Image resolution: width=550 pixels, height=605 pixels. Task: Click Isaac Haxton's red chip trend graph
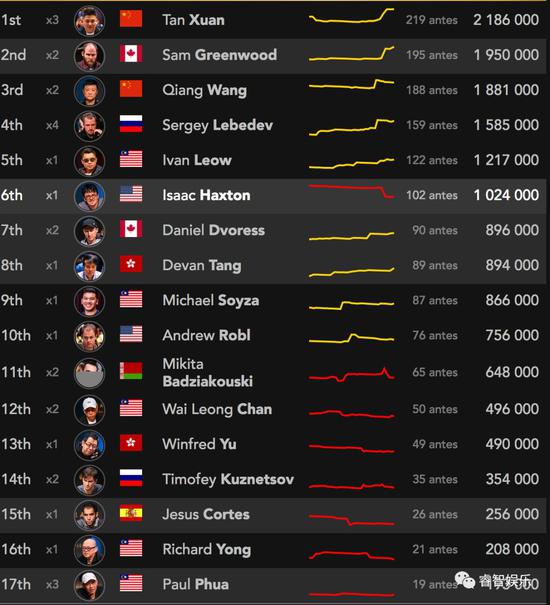click(351, 192)
